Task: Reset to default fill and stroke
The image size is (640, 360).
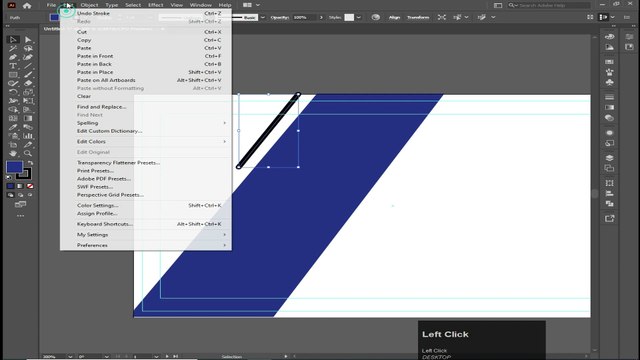Action: click(9, 178)
